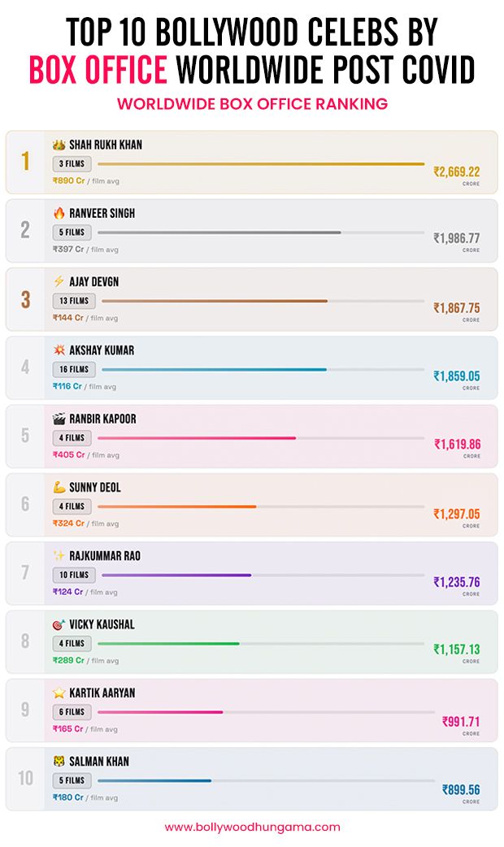This screenshot has height=847, width=504.
Task: Click the 16 Films badge for Akshay Kumar
Action: click(74, 369)
